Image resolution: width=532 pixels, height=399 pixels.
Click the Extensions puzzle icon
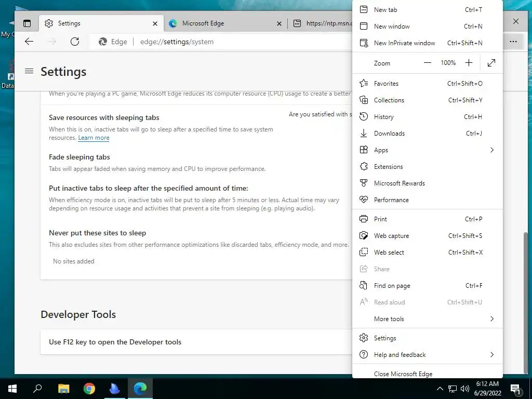coord(364,166)
